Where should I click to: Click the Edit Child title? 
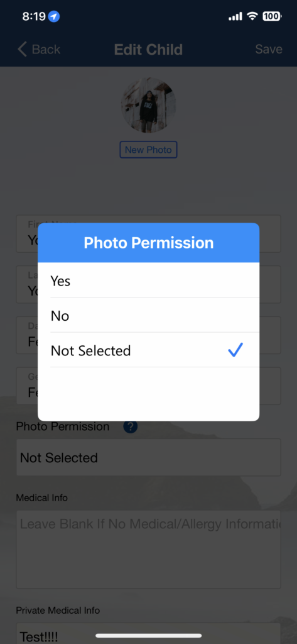148,50
